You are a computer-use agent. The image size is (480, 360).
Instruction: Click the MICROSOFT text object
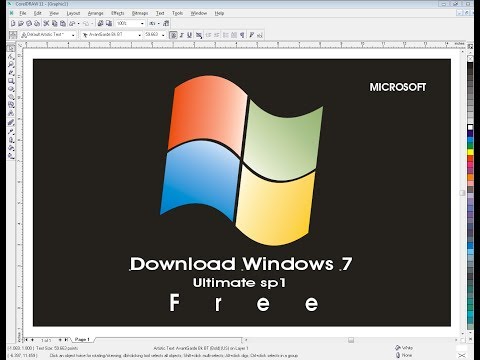click(398, 87)
